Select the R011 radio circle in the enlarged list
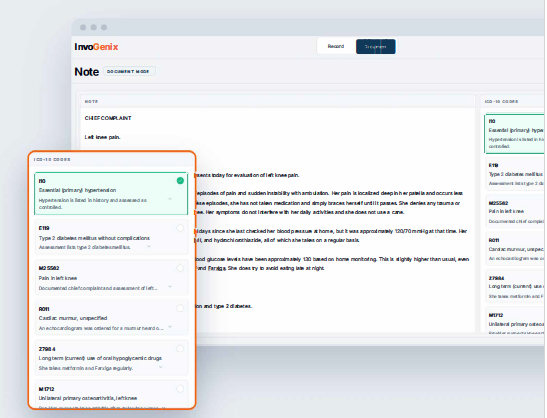The image size is (547, 418). click(180, 308)
